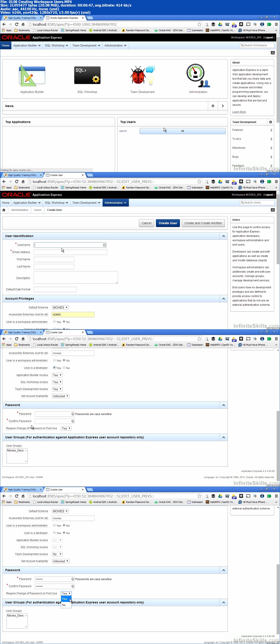Click help icon on Create User breadcrumb row

pyautogui.click(x=273, y=210)
